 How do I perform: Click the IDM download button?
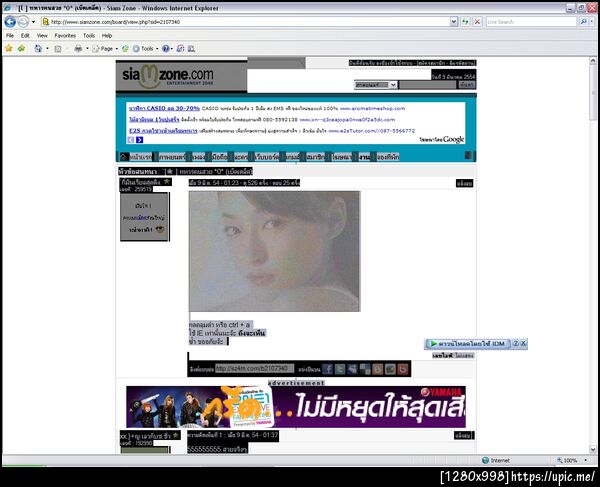coord(467,344)
